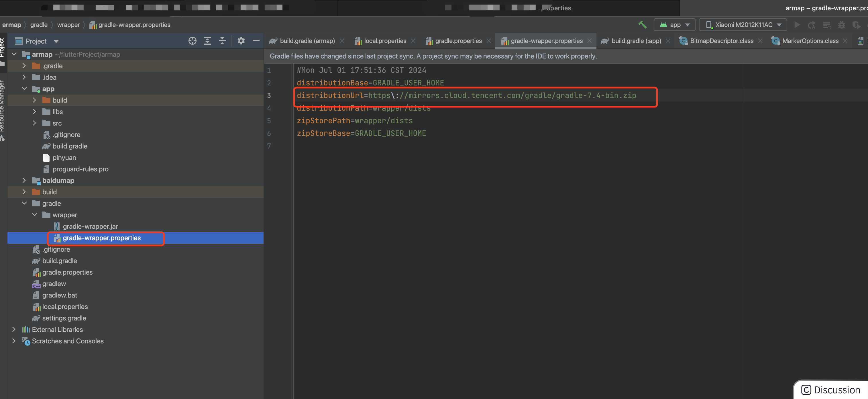Screen dimensions: 868x399
Task: Close the local.properties tab
Action: pos(413,41)
